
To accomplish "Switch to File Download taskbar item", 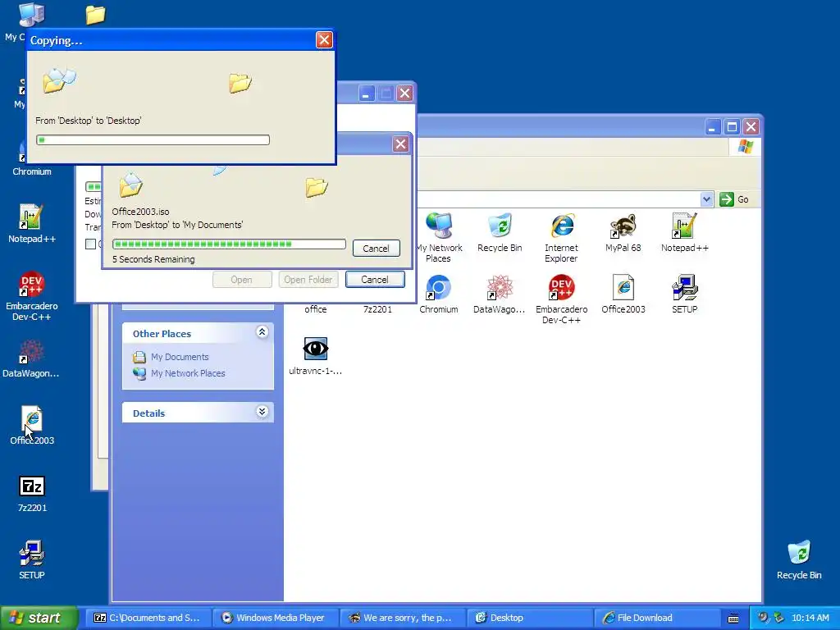I will pyautogui.click(x=655, y=619).
